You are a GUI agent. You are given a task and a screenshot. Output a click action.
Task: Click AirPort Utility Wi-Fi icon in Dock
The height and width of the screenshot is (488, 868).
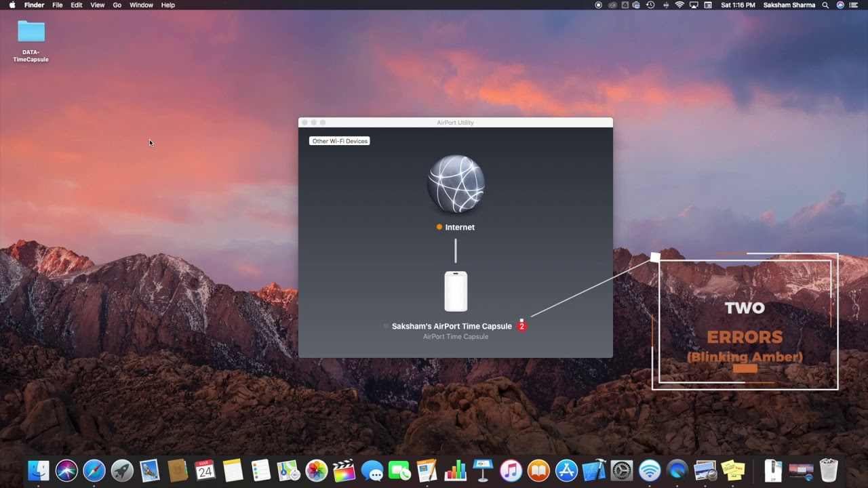650,470
